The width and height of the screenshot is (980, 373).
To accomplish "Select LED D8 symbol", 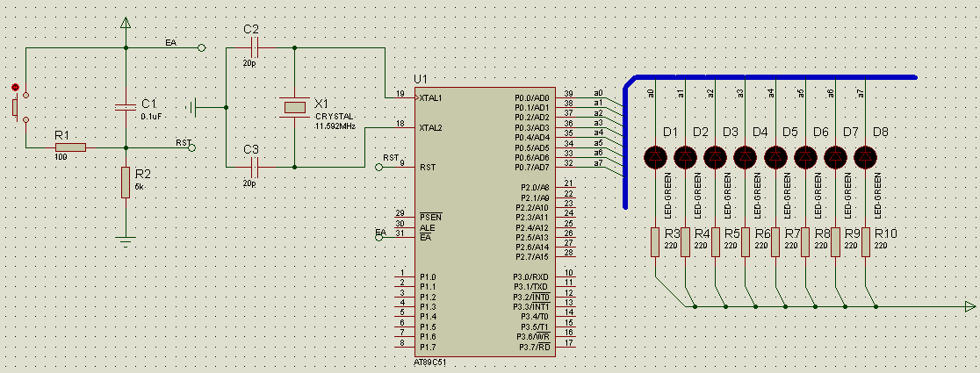I will [866, 157].
